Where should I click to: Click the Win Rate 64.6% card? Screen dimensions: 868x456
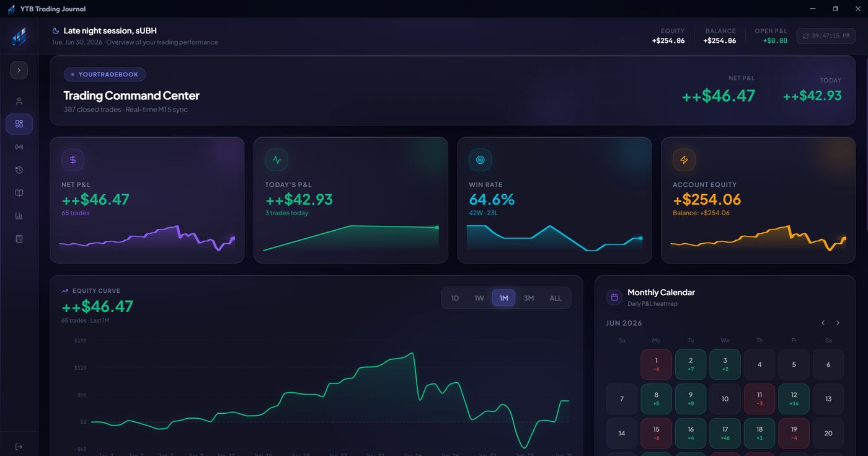click(554, 200)
